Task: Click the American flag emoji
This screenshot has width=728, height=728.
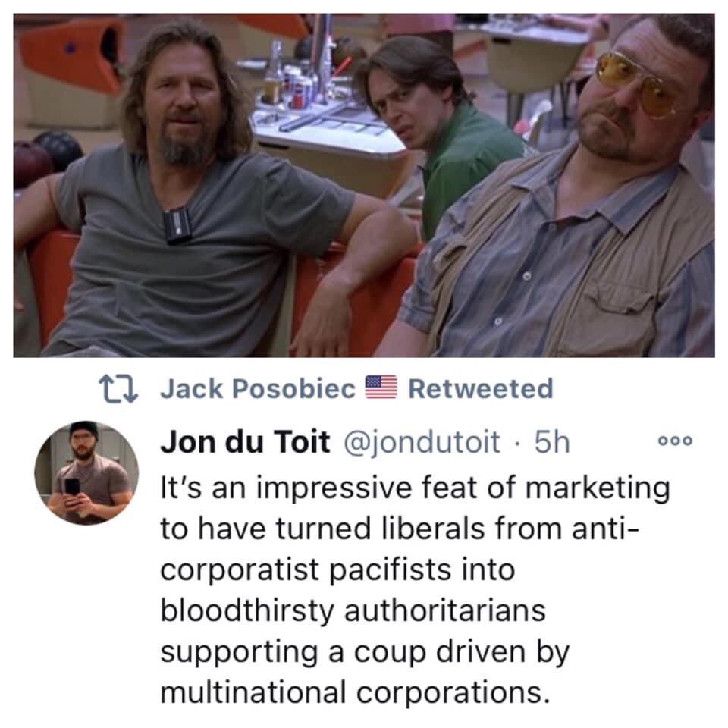Action: pos(381,388)
